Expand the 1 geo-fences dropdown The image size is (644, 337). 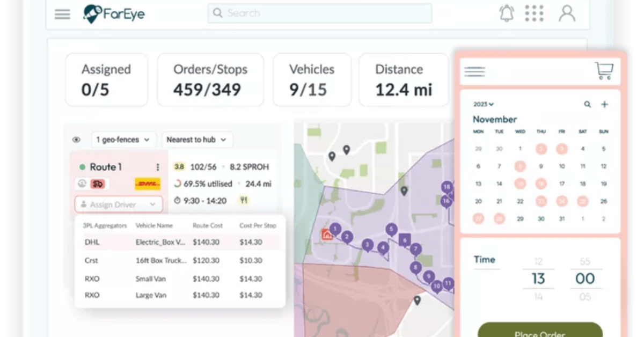coord(123,140)
